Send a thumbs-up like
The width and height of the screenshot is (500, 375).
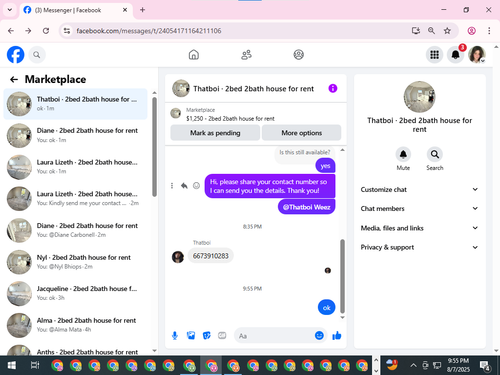tap(337, 335)
